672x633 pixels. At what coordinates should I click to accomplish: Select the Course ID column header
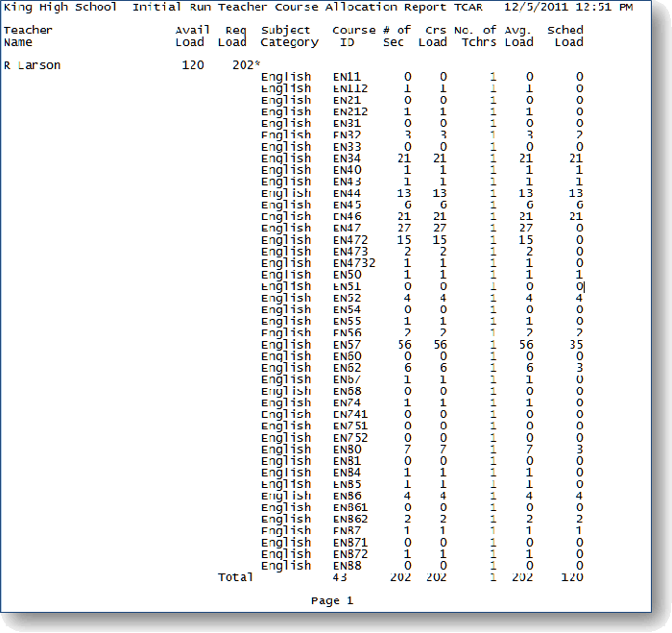coord(353,37)
